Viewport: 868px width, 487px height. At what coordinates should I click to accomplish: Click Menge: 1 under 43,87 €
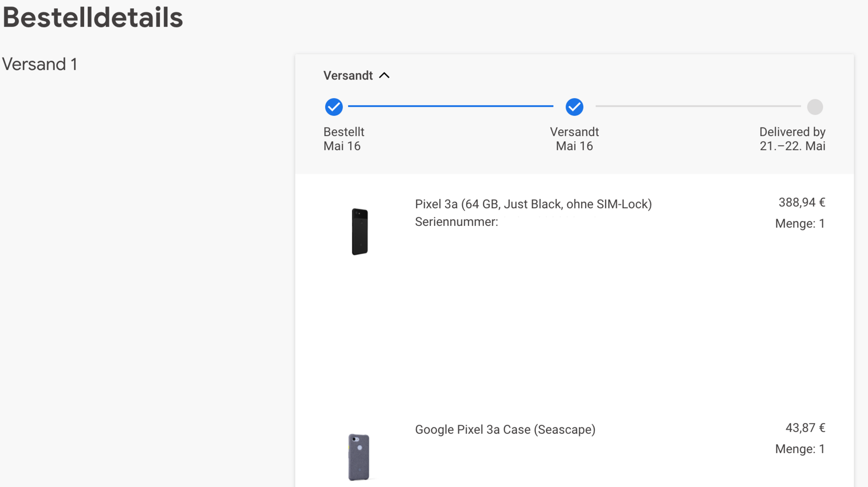(800, 449)
